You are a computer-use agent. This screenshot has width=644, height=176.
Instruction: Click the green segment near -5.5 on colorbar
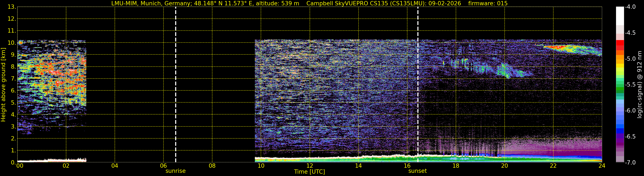pyautogui.click(x=620, y=85)
